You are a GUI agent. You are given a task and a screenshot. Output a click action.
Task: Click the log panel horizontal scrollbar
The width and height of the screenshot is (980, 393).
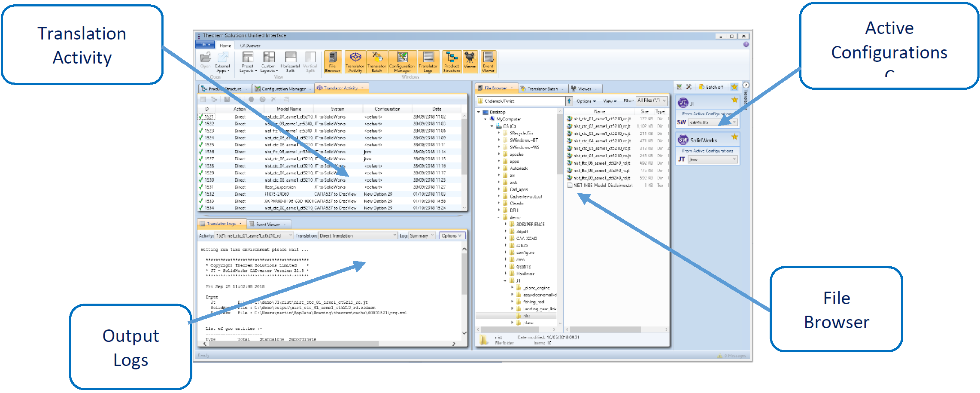[x=329, y=344]
